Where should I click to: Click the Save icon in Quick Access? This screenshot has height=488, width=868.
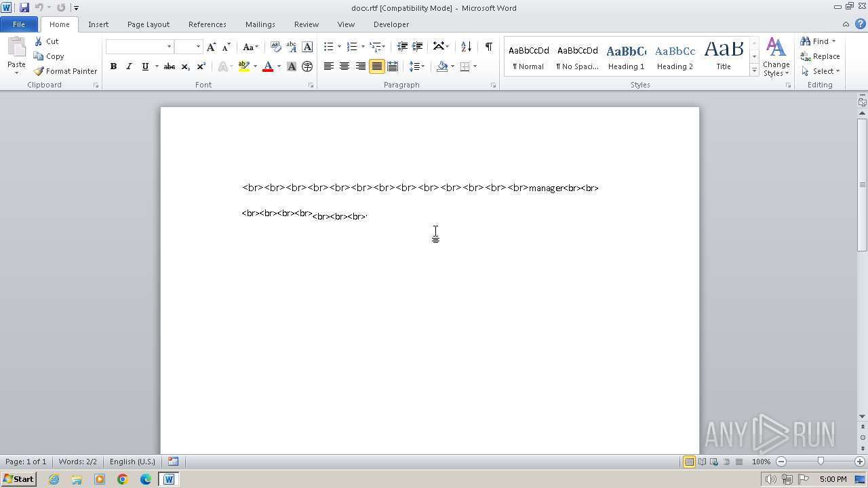(x=24, y=7)
